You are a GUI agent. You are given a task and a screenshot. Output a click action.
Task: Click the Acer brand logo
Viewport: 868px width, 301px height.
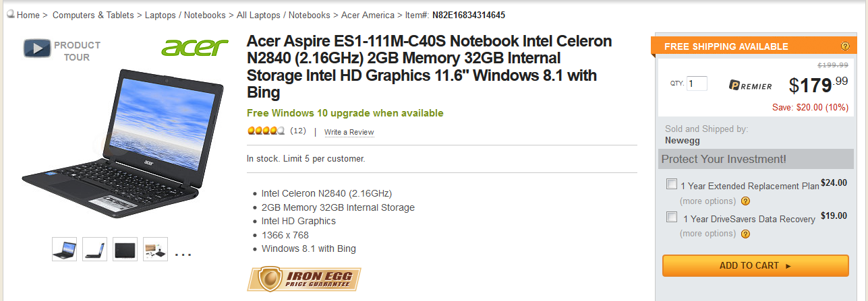[x=195, y=47]
